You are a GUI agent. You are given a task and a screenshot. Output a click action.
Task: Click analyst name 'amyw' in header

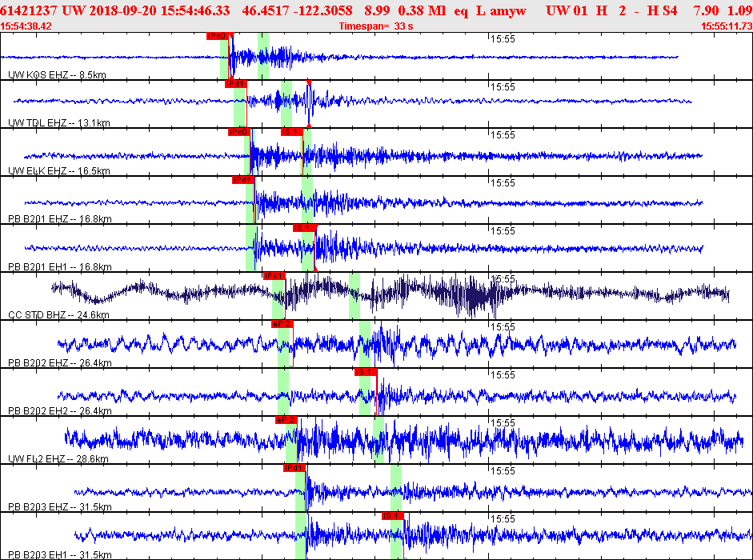click(x=508, y=10)
